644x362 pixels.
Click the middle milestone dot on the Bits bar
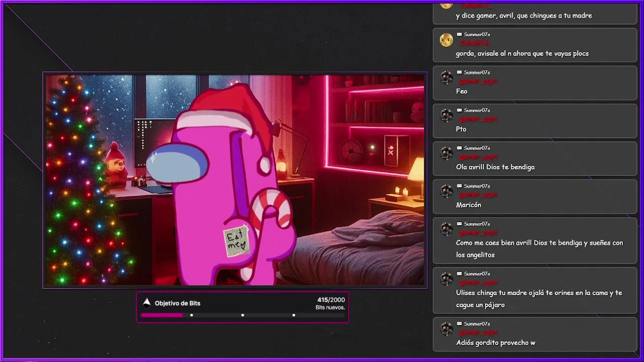tap(243, 315)
